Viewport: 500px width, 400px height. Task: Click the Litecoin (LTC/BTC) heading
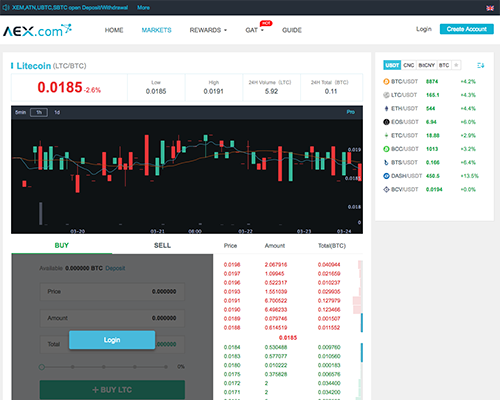point(51,66)
